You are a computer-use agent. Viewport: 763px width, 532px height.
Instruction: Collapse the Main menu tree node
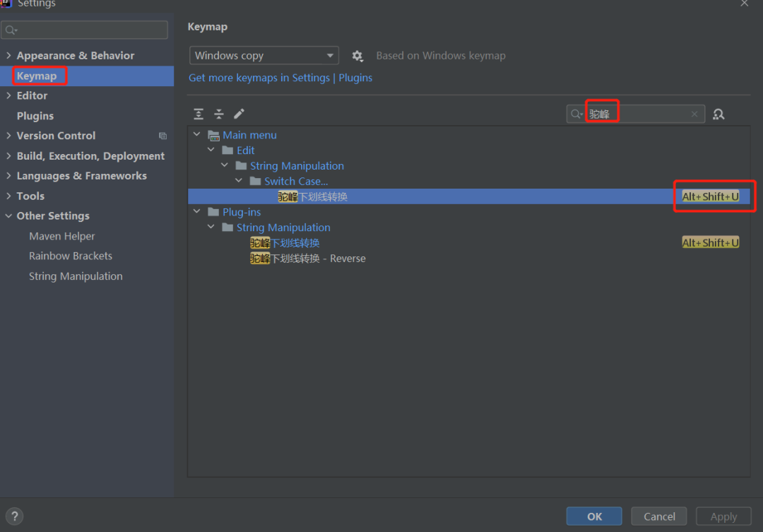(197, 134)
